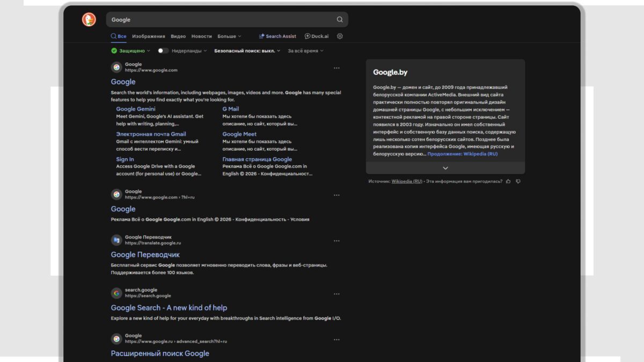
Task: Open more options for Google Переводчик result
Action: click(x=336, y=241)
